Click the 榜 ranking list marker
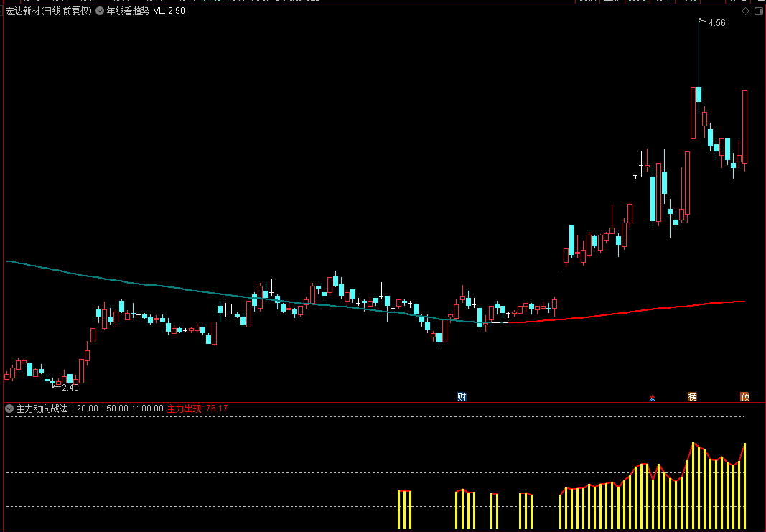The height and width of the screenshot is (532, 766). pos(692,397)
